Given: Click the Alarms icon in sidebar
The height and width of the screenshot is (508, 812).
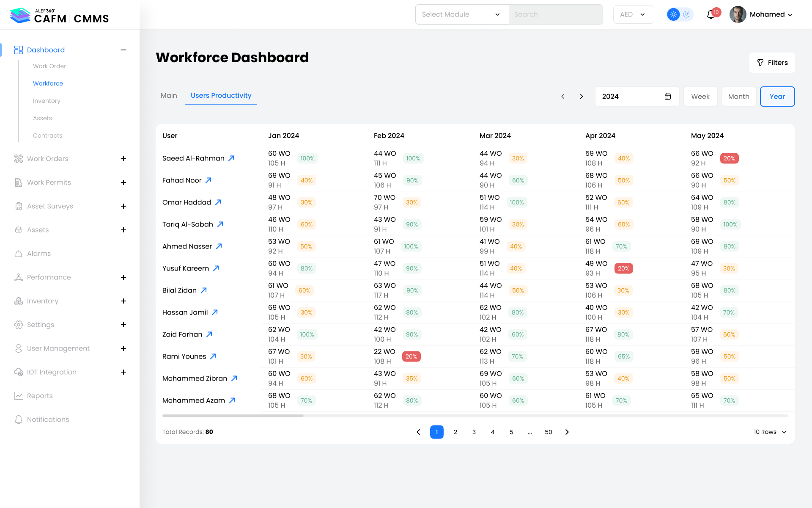Looking at the screenshot, I should (x=19, y=254).
